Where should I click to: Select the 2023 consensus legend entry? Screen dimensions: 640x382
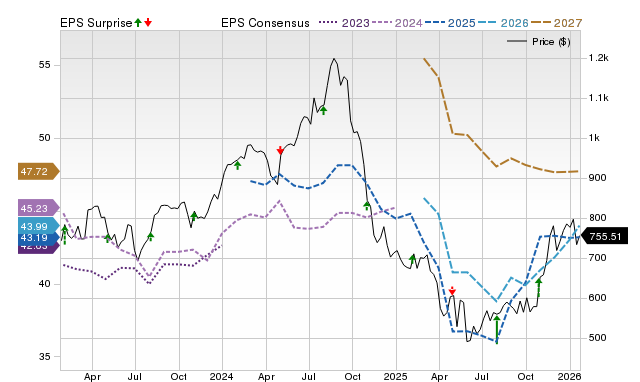click(344, 23)
